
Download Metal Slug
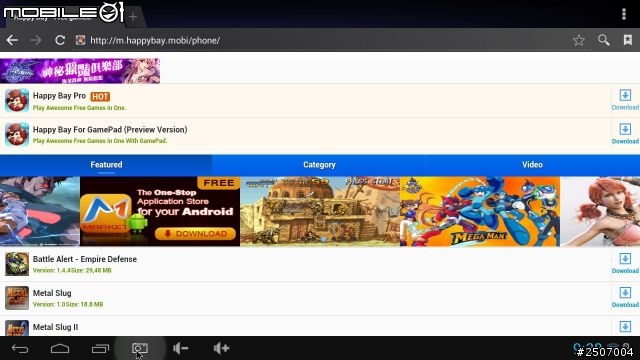(625, 297)
